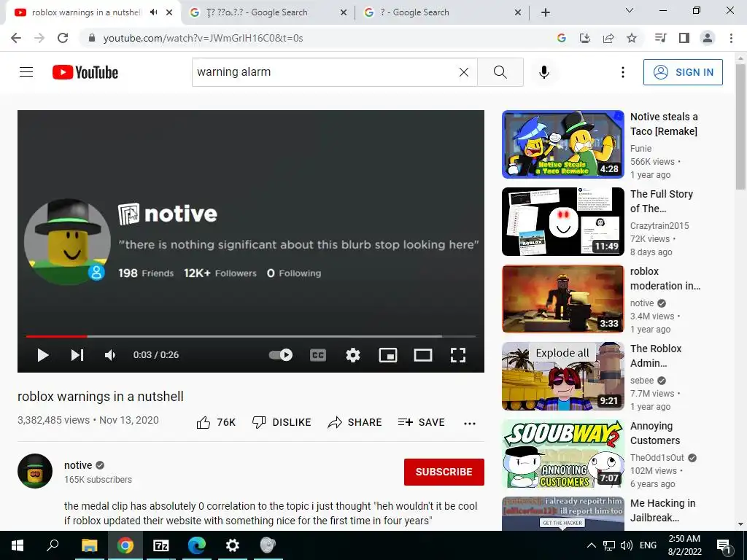Screen dimensions: 747x560
Task: Open the Chrome three-dot menu
Action: [731, 38]
